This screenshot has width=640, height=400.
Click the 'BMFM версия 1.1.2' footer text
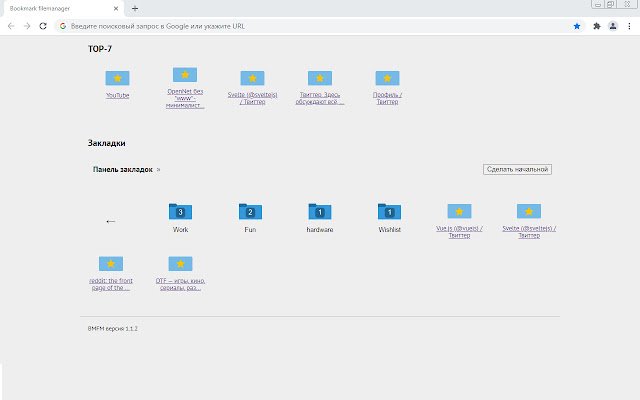point(113,329)
